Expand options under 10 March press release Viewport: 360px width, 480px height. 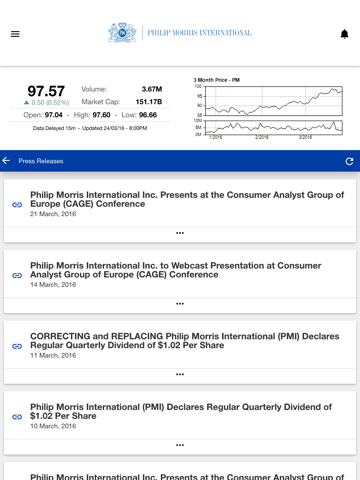tap(180, 445)
